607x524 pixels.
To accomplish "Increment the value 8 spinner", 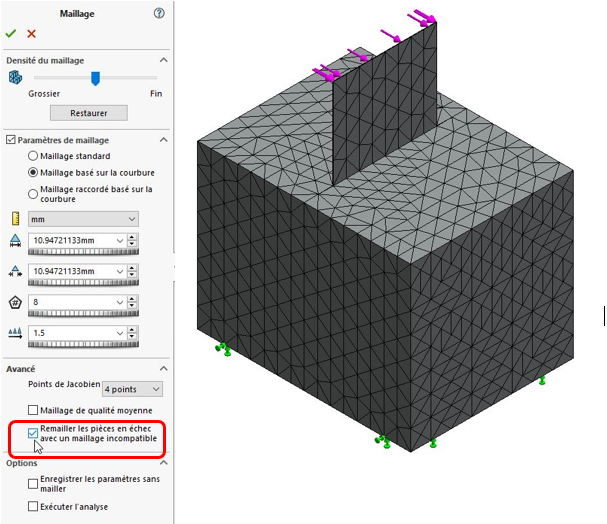I will pyautogui.click(x=132, y=299).
